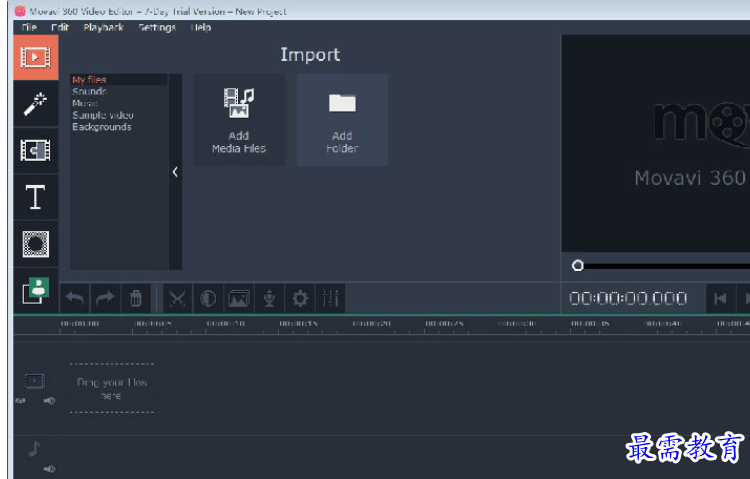The width and height of the screenshot is (750, 479).
Task: Open the Edit menu
Action: click(x=60, y=27)
